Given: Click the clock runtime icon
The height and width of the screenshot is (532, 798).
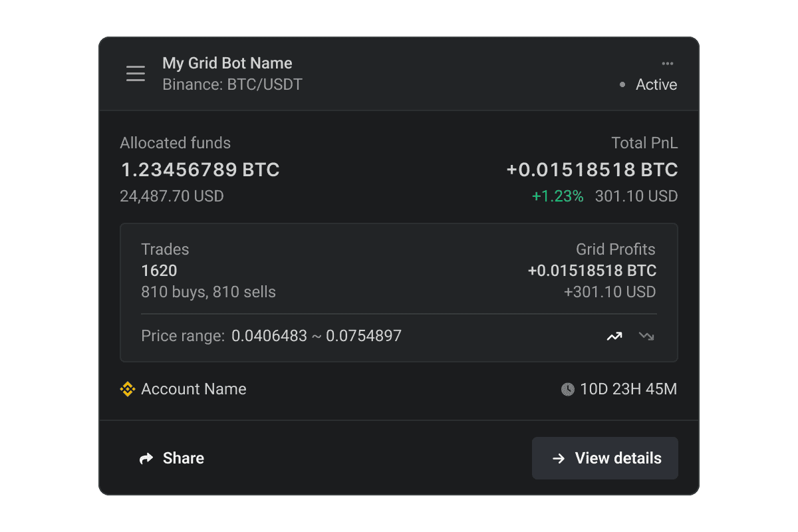Looking at the screenshot, I should click(567, 390).
